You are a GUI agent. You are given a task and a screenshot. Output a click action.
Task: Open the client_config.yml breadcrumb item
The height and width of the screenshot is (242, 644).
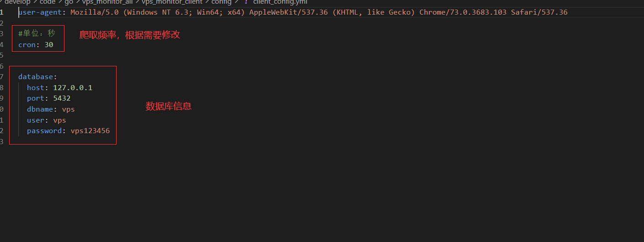click(280, 2)
